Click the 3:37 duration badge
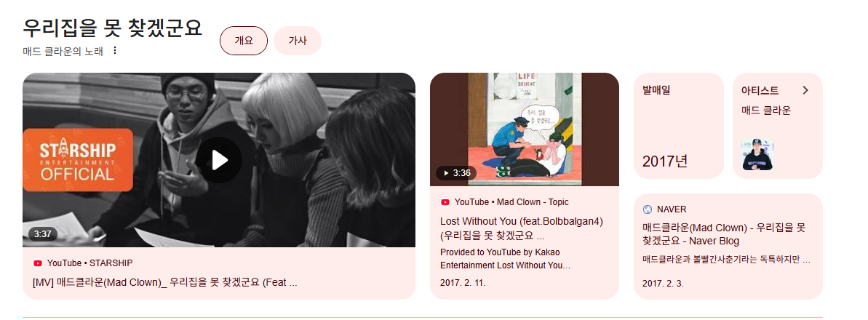This screenshot has height=320, width=868. (x=43, y=233)
